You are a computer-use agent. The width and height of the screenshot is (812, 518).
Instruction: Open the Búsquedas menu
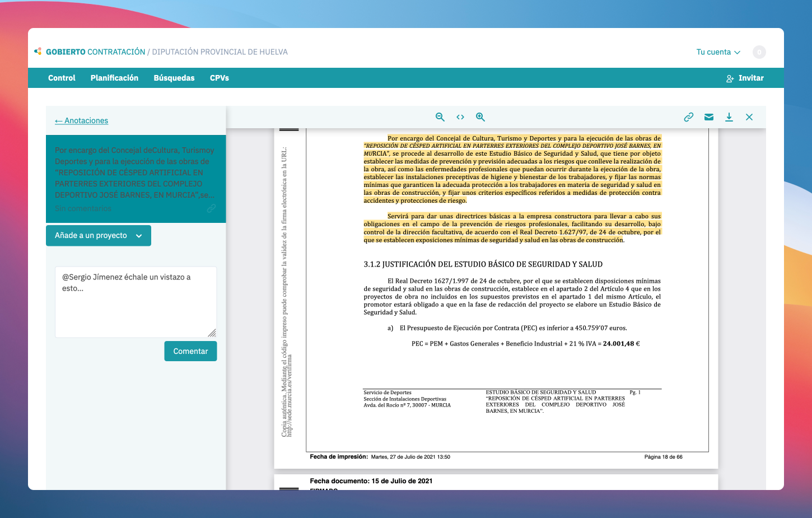(x=174, y=78)
